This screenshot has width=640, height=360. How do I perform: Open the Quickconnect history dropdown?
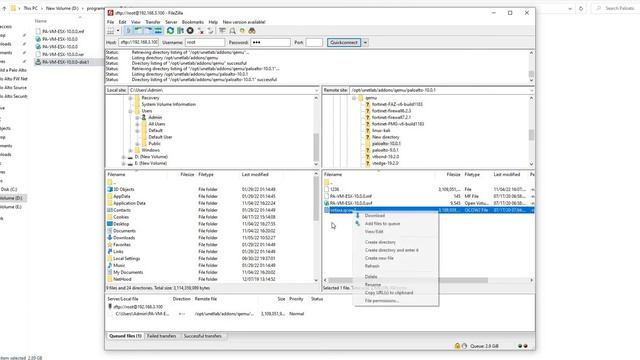[365, 42]
